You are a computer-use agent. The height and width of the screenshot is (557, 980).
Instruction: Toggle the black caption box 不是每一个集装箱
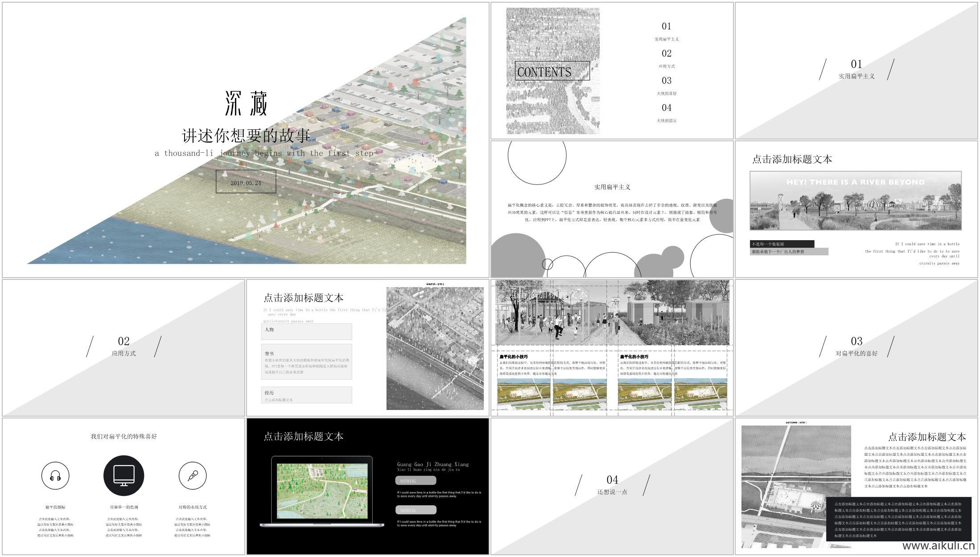point(782,244)
